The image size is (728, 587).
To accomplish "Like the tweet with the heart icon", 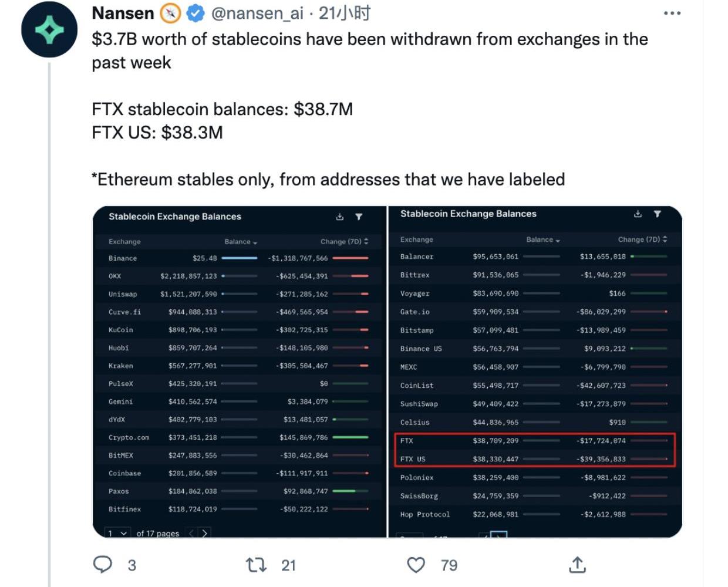I will tap(416, 565).
